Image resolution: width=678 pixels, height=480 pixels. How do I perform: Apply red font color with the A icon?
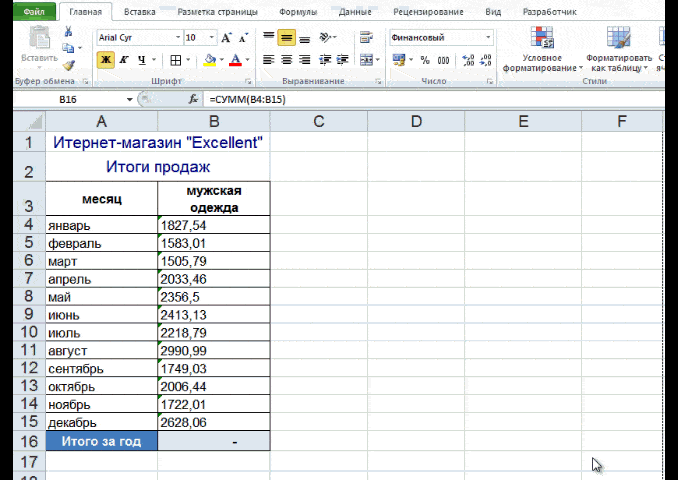tap(235, 60)
